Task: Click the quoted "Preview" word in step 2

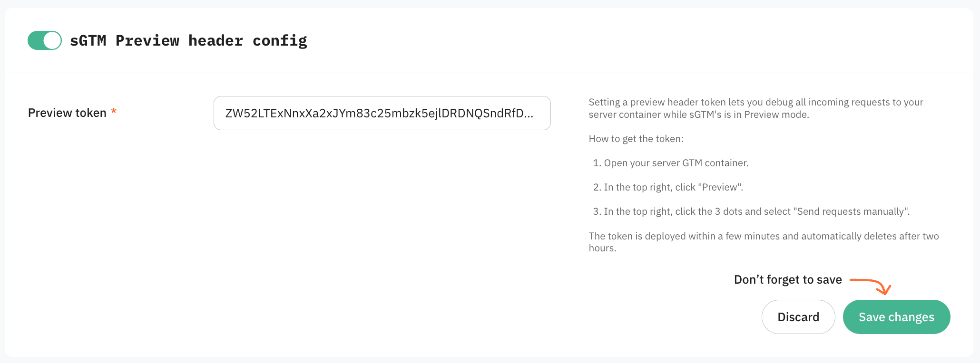Action: click(720, 187)
